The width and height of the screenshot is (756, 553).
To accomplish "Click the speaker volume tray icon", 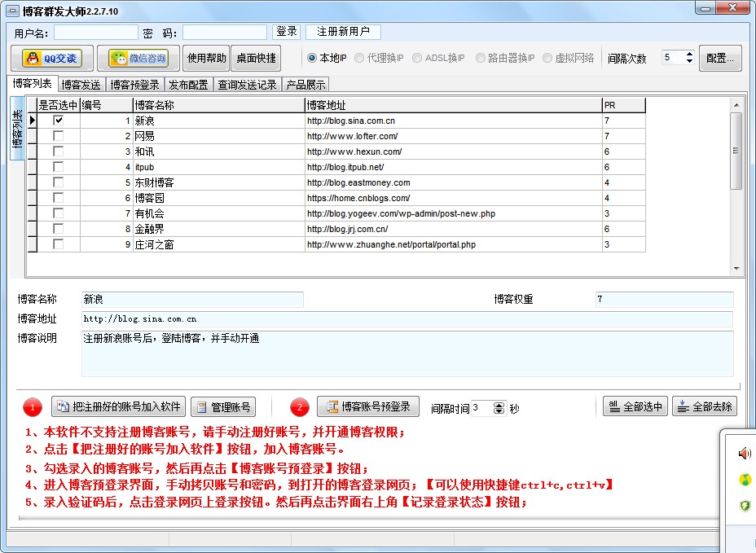I will point(744,454).
